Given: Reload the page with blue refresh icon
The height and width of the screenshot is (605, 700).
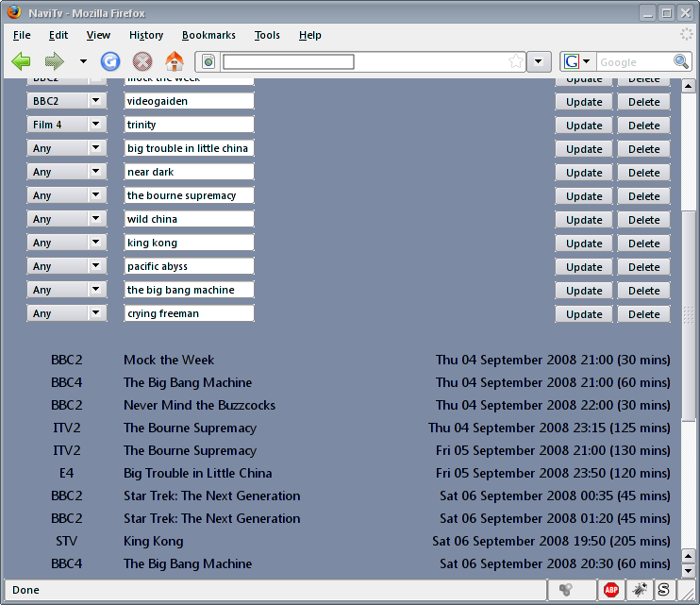Looking at the screenshot, I should 110,62.
